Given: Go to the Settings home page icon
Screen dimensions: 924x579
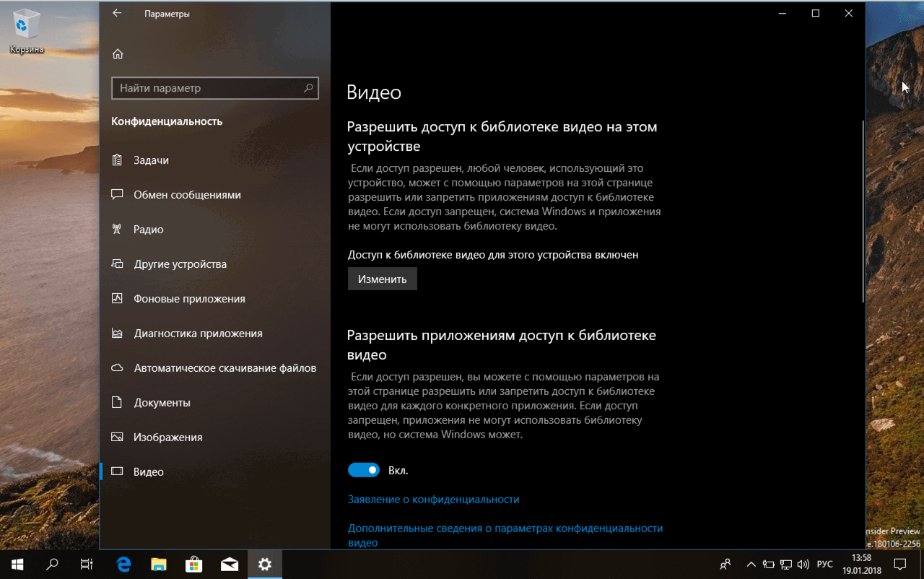Looking at the screenshot, I should pos(118,53).
